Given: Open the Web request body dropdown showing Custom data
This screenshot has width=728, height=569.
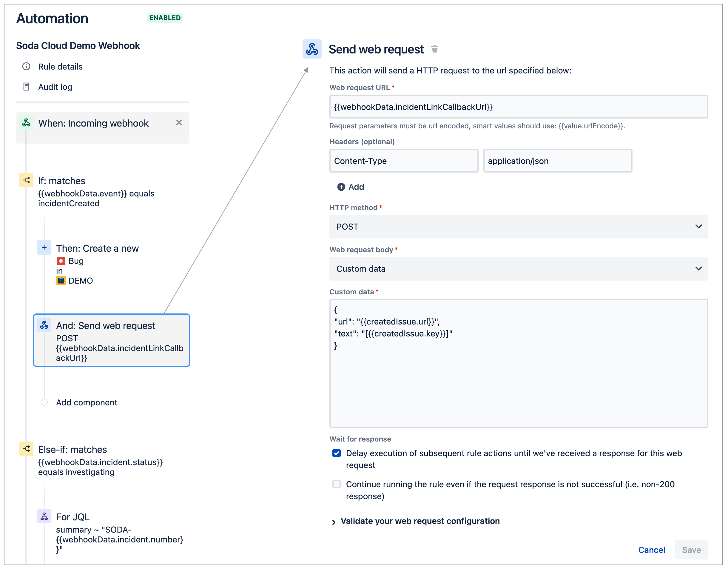Looking at the screenshot, I should [518, 268].
